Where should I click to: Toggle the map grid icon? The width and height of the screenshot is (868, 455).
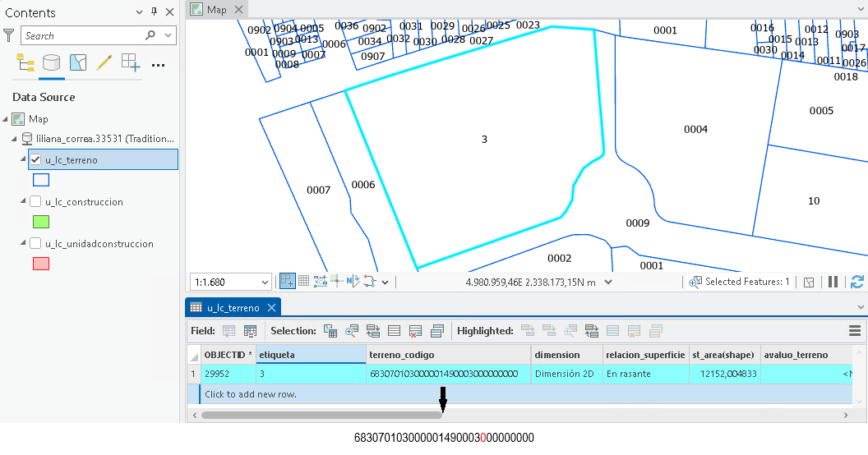pos(304,282)
